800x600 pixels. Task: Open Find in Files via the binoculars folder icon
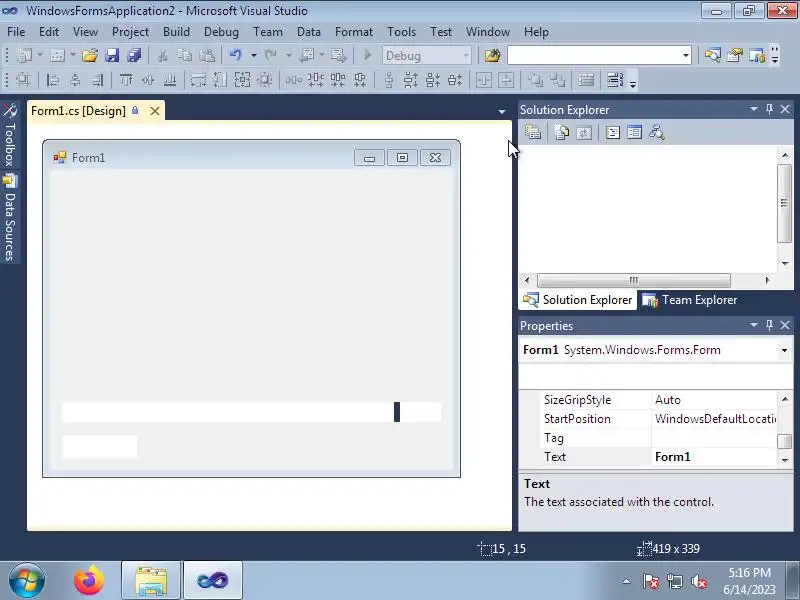[492, 55]
